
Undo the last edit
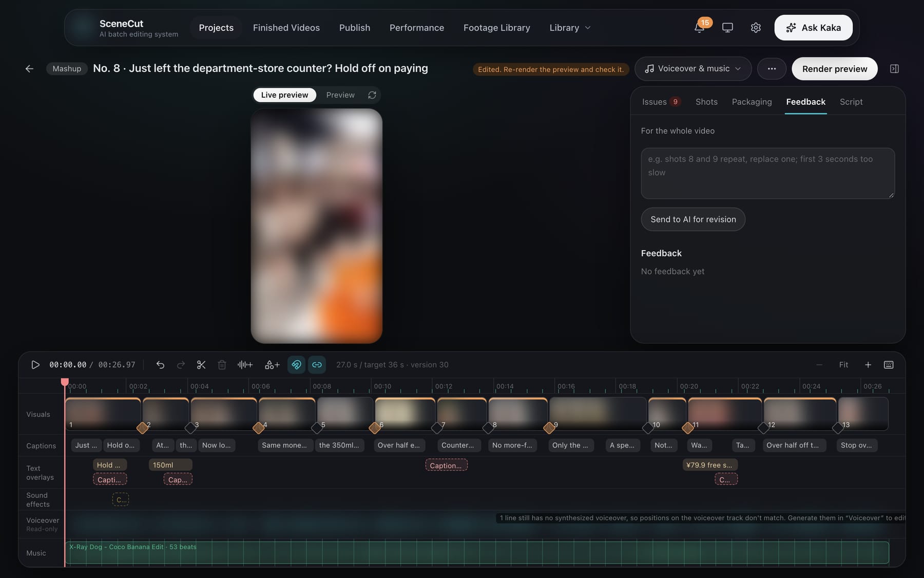pos(160,365)
